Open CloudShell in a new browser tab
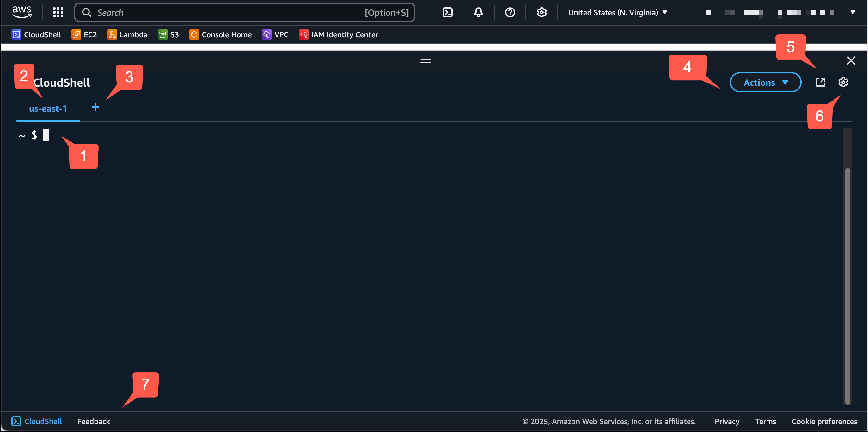This screenshot has width=868, height=432. pos(821,82)
